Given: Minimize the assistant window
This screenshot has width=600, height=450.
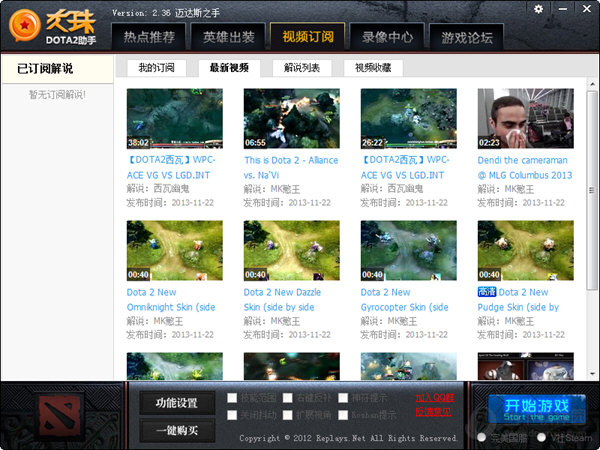Looking at the screenshot, I should pos(562,9).
